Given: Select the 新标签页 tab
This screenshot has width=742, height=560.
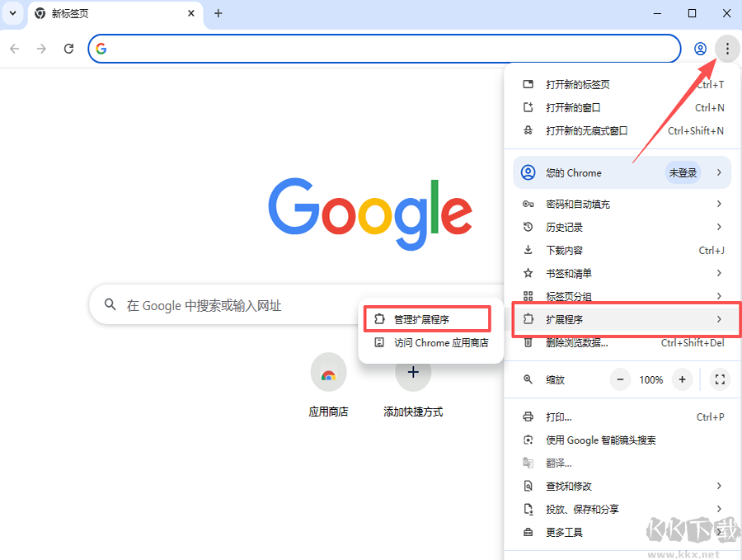Looking at the screenshot, I should click(116, 14).
